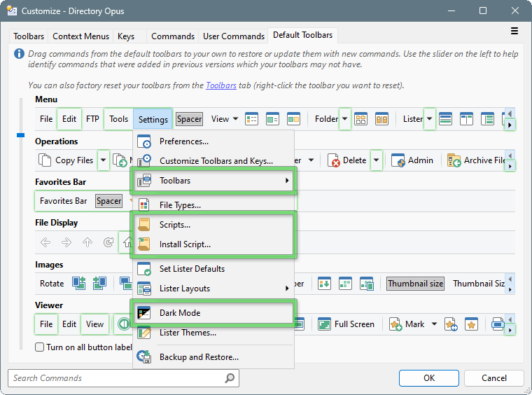Select Backup and Restore... entry

213,357
